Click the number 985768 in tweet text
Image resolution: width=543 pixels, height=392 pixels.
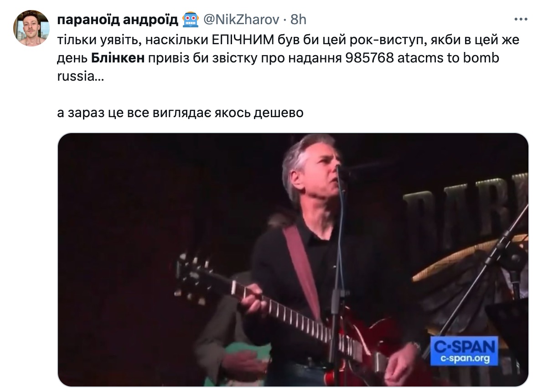(369, 58)
